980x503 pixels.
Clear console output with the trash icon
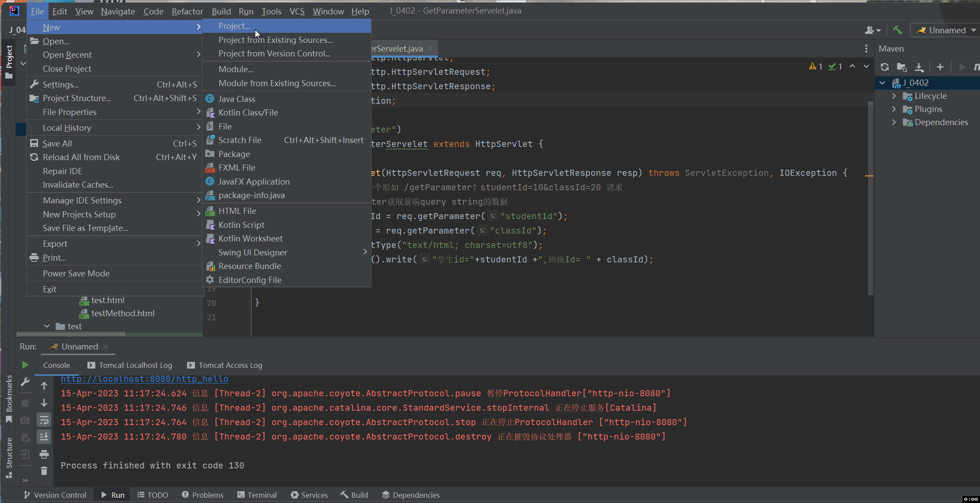(x=44, y=471)
